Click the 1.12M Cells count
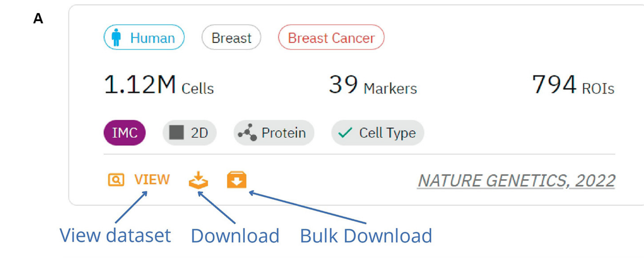644x258 pixels. click(x=159, y=85)
